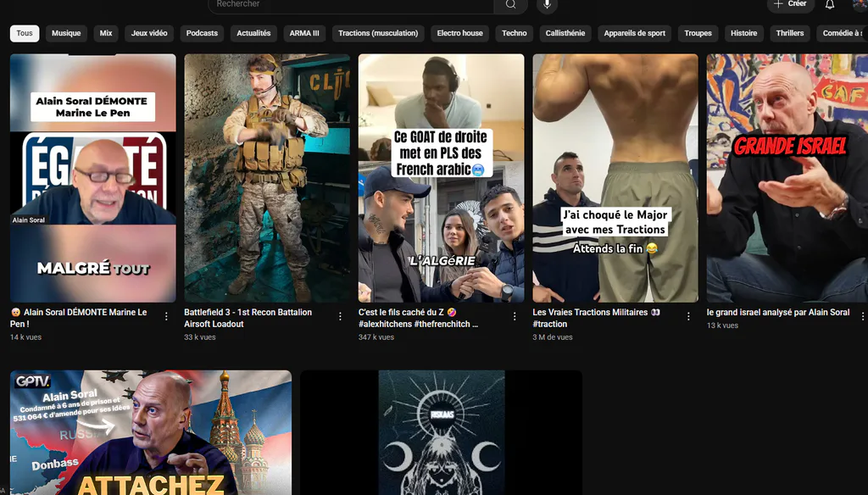Open title link Alain Soral DÉMONTE Marine Le Pen !
868x495 pixels.
[x=79, y=318]
